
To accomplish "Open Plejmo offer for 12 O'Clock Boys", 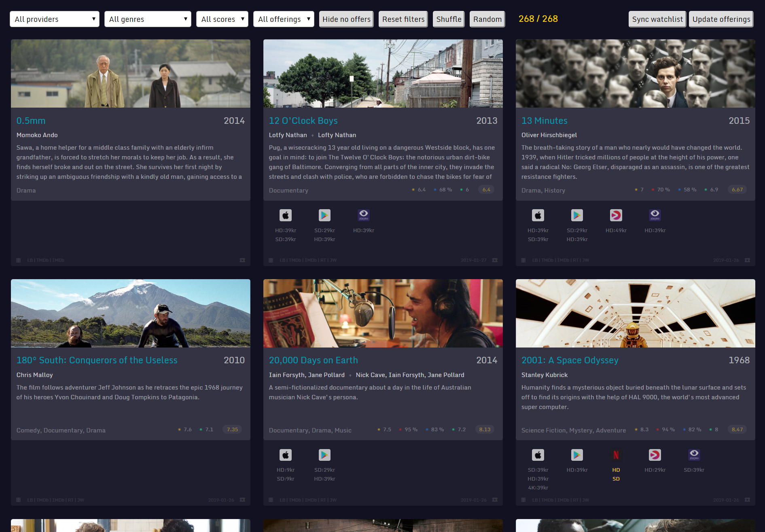I will pos(364,215).
